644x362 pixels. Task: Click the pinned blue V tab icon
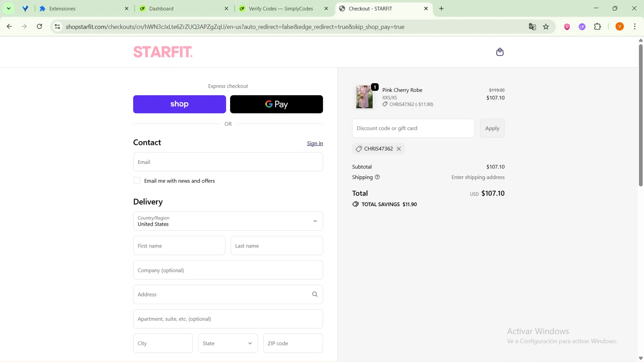point(25,9)
